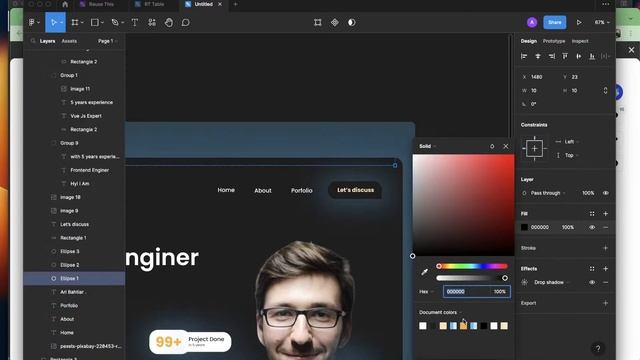Open a new tab with plus
640x360 pixels.
click(x=236, y=4)
